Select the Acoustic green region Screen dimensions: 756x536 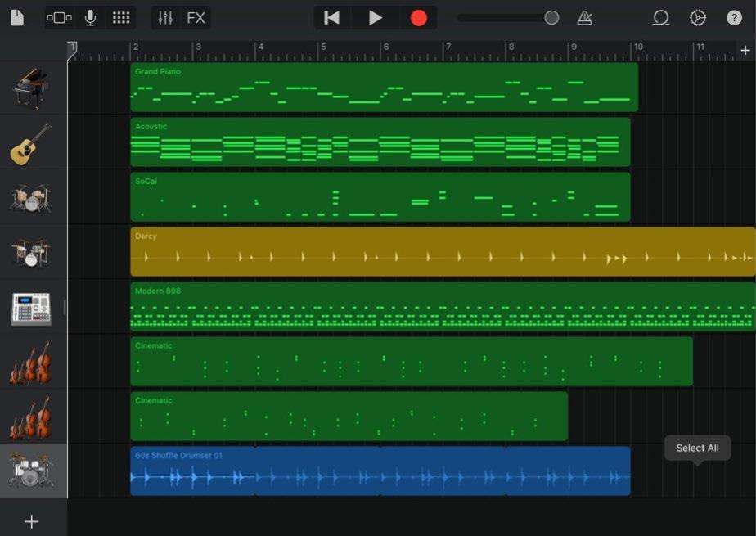click(380, 142)
